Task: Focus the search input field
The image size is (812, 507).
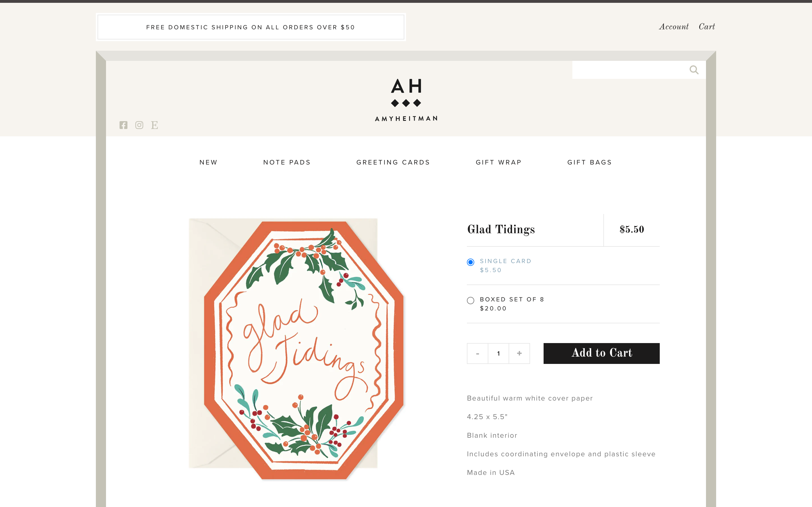Action: (630, 70)
